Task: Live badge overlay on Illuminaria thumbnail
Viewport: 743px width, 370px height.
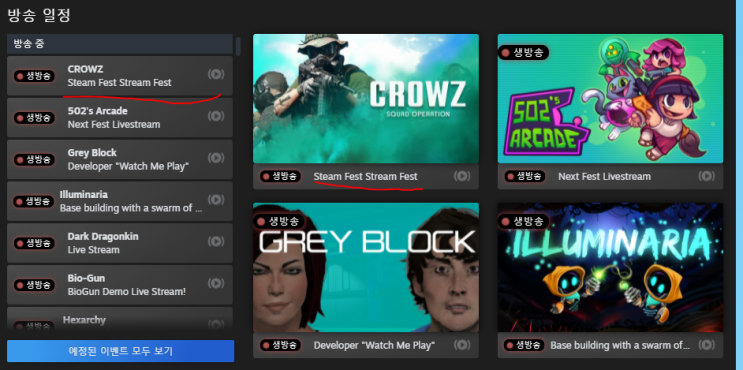Action: pyautogui.click(x=524, y=221)
